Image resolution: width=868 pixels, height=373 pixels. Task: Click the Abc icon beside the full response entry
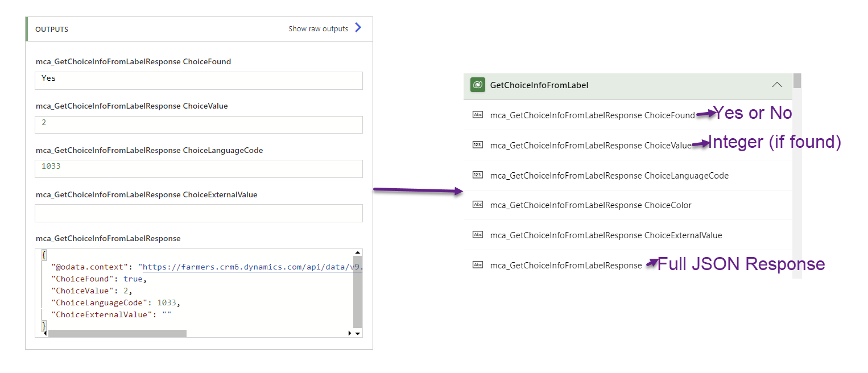coord(478,265)
